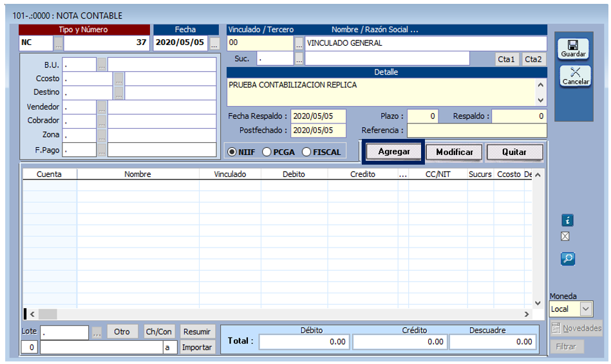611x364 pixels.
Task: Click the Novedades icon button
Action: coord(577,328)
